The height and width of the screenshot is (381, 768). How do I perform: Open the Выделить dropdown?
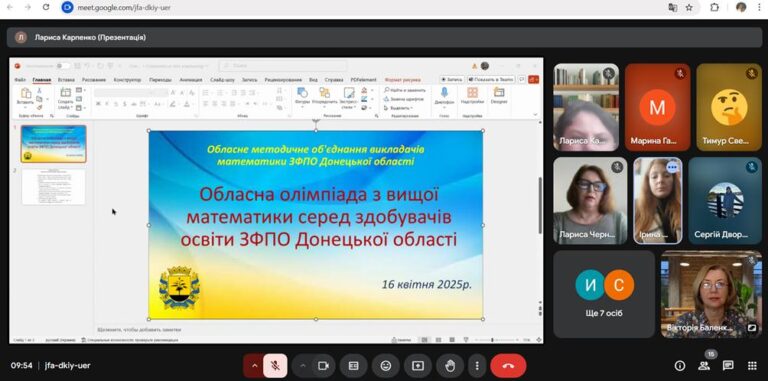pos(399,107)
